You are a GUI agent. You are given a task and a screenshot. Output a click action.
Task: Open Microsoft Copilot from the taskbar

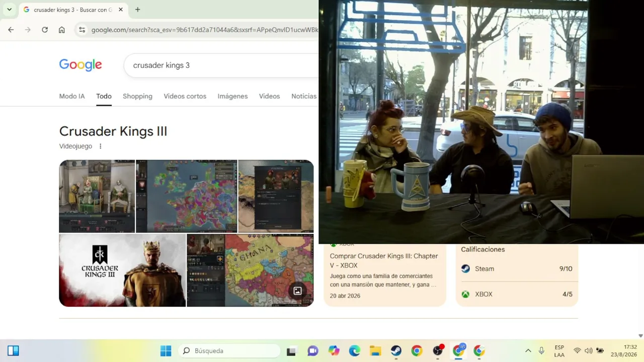334,351
